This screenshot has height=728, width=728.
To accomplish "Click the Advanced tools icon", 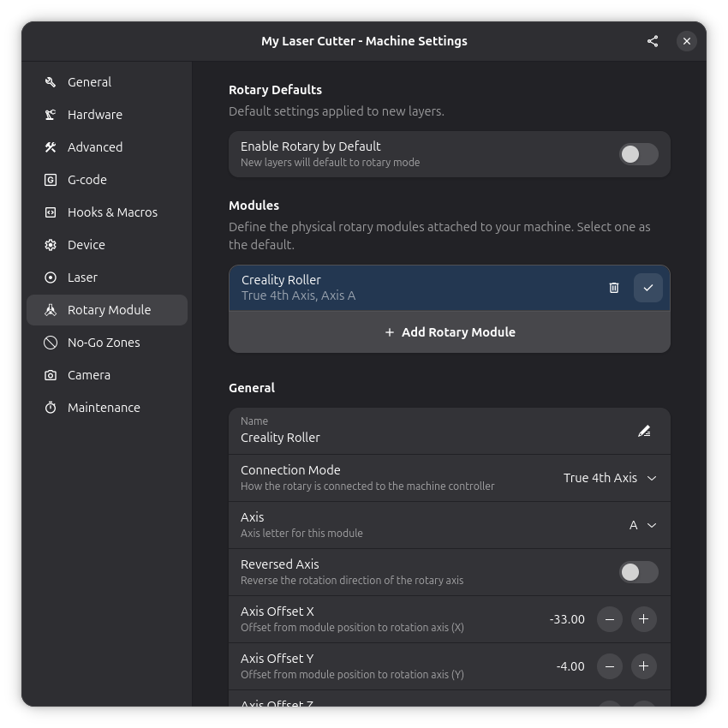I will [51, 147].
